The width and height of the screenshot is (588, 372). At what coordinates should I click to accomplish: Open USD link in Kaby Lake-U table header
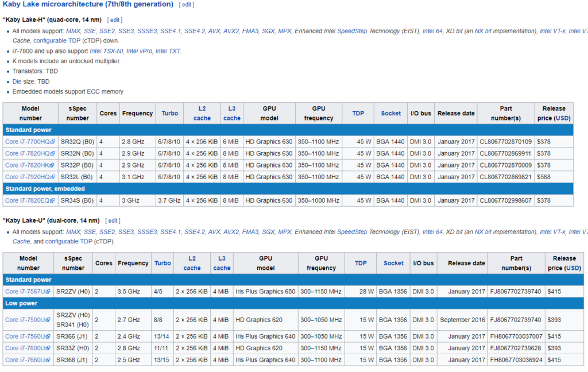click(x=572, y=268)
